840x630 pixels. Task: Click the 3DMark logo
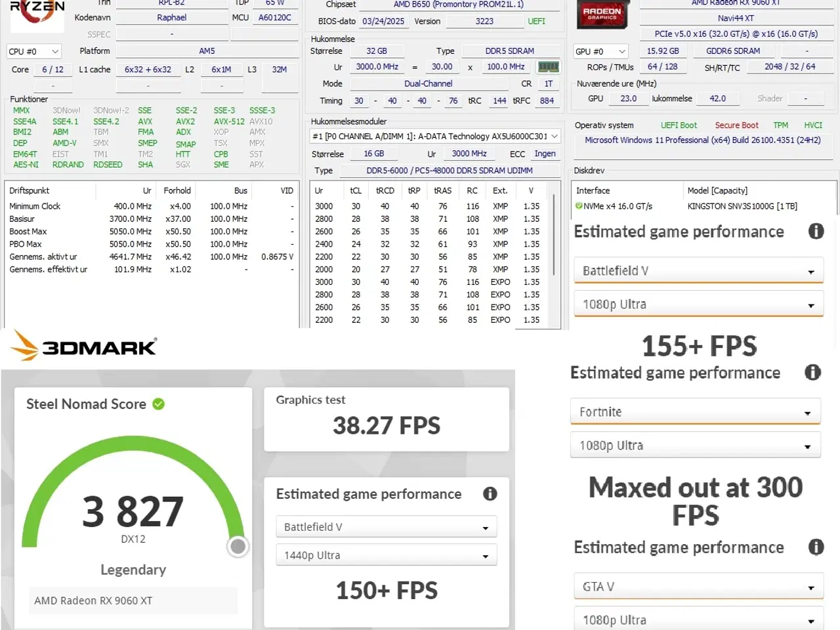tap(84, 346)
